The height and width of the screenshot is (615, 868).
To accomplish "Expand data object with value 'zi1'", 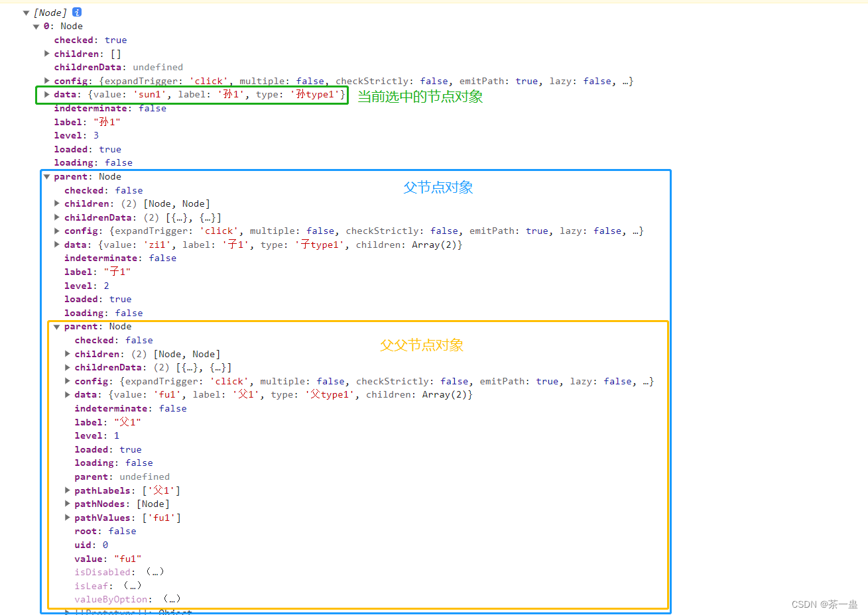I will pos(57,245).
